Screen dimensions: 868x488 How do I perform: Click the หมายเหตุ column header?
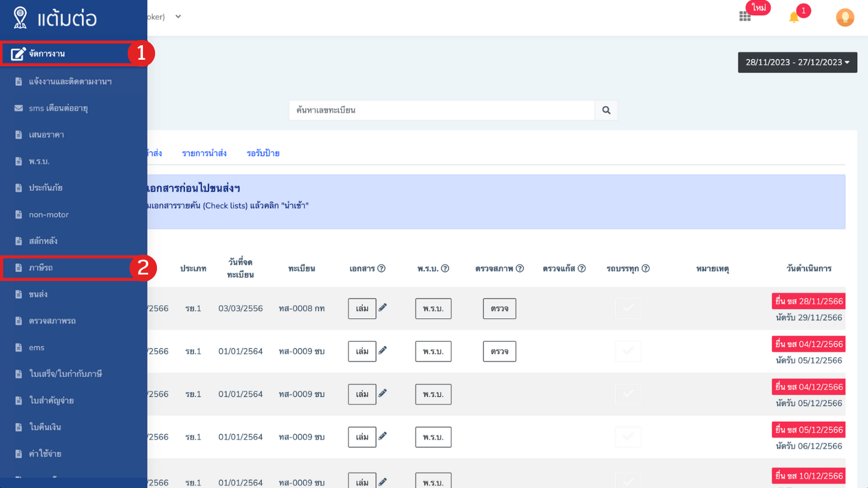[712, 268]
